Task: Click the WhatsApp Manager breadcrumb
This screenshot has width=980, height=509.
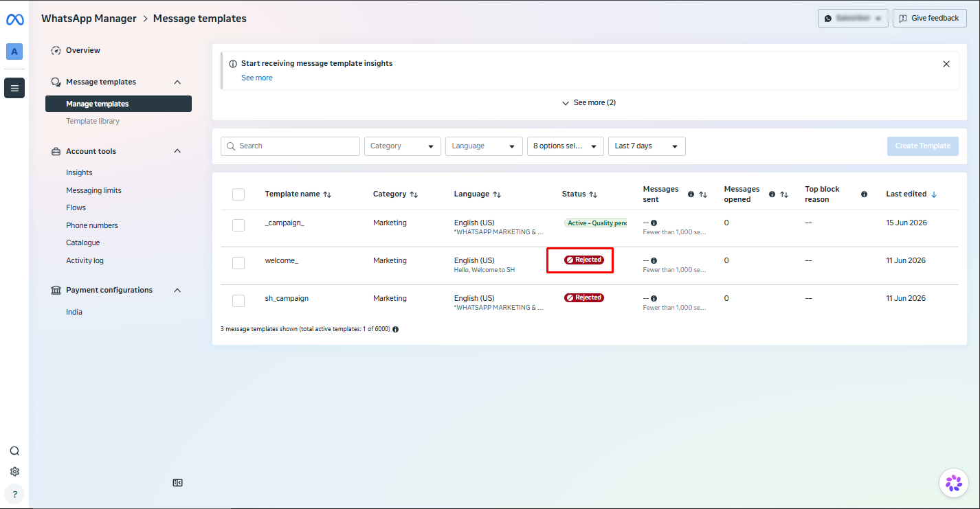Action: pyautogui.click(x=89, y=19)
